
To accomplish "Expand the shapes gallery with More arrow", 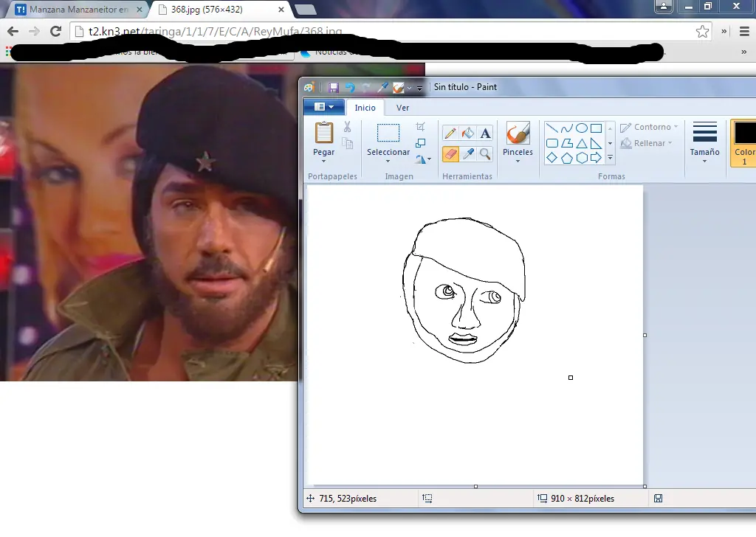I will click(610, 158).
